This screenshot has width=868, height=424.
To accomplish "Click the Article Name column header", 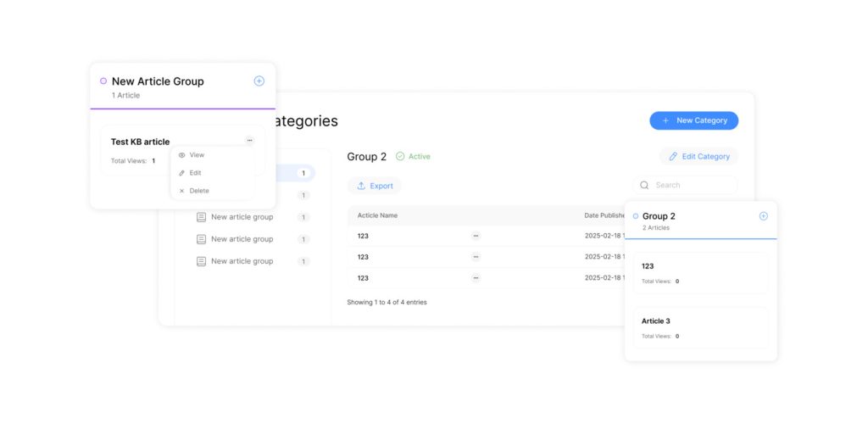I will tap(377, 215).
